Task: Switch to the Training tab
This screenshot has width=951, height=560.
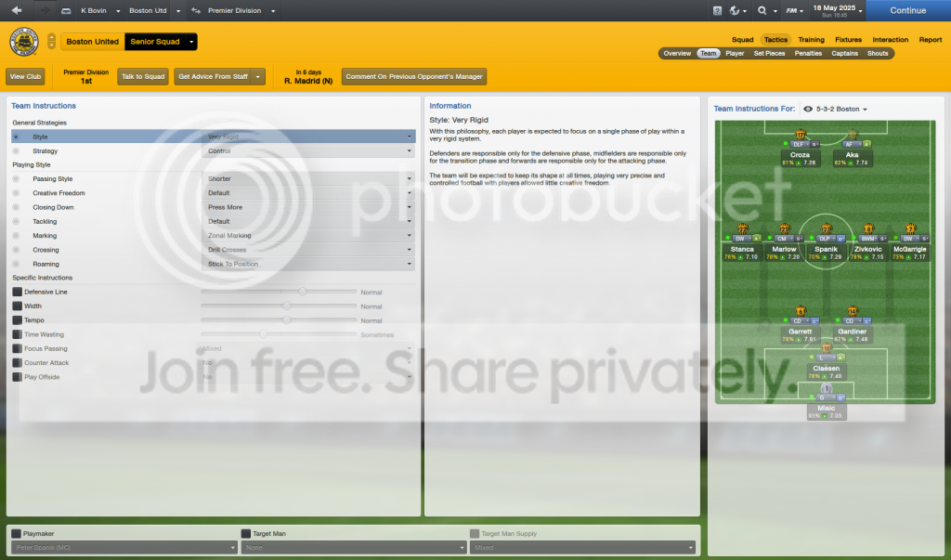Action: point(811,39)
